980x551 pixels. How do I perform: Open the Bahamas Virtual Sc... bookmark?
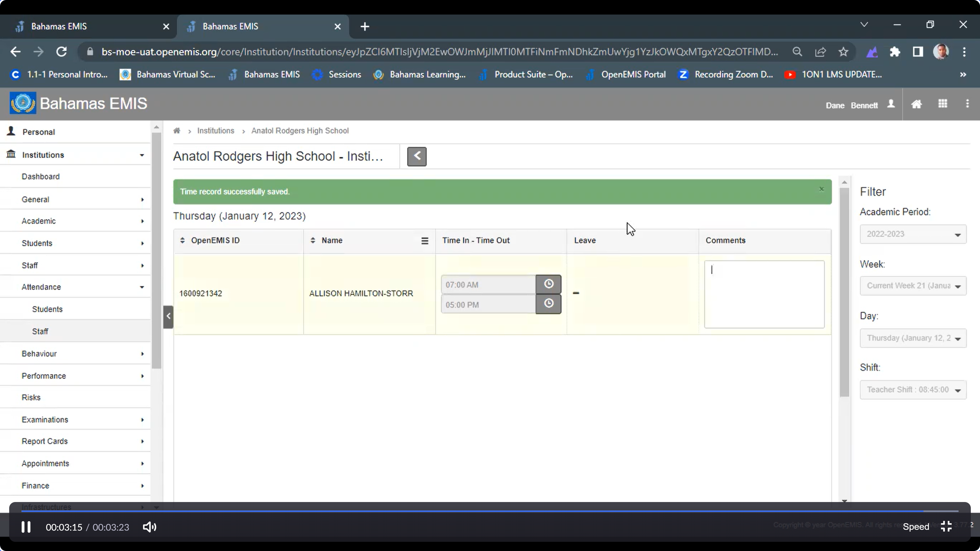pyautogui.click(x=167, y=74)
